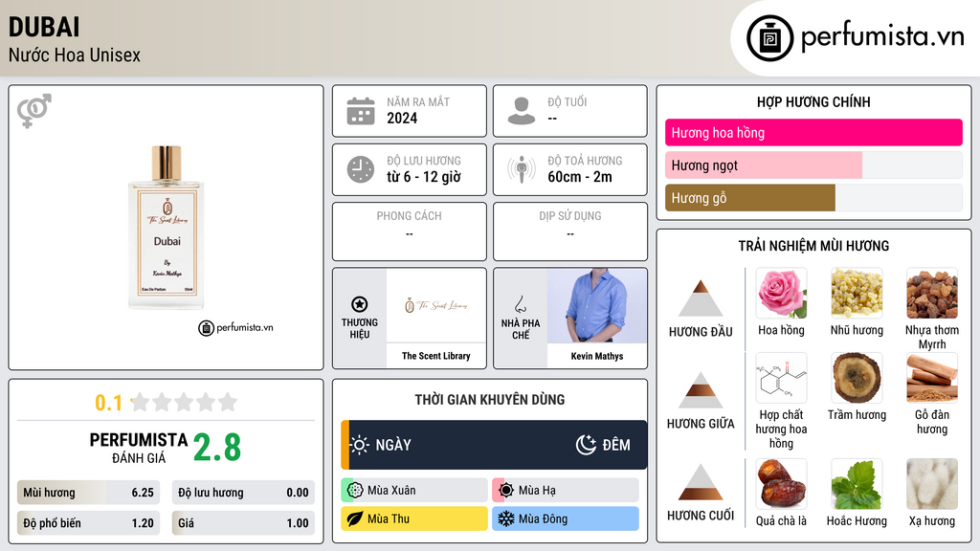Click the middle notes pyramid icon
Image resolution: width=980 pixels, height=551 pixels.
(x=701, y=390)
